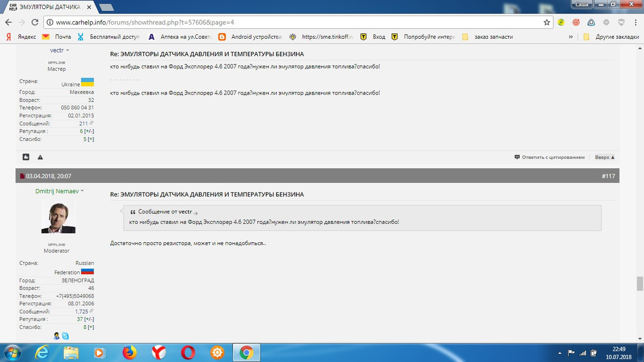Open the gray gear extension icon
Screen dimensions: 644x362
pos(606,22)
